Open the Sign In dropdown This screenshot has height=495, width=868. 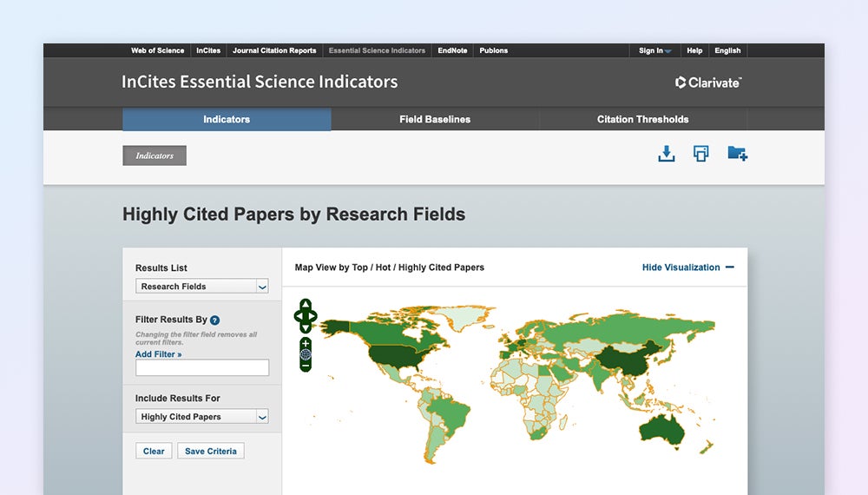point(654,50)
